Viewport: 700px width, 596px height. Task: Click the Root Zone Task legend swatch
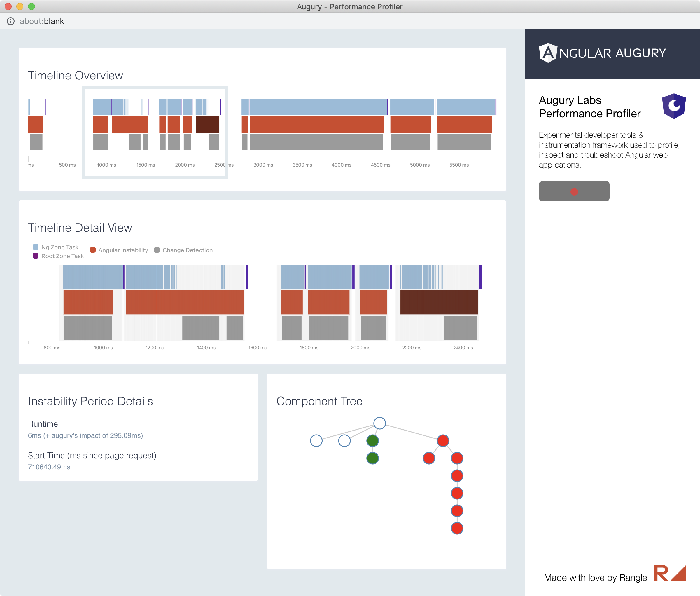coord(36,256)
